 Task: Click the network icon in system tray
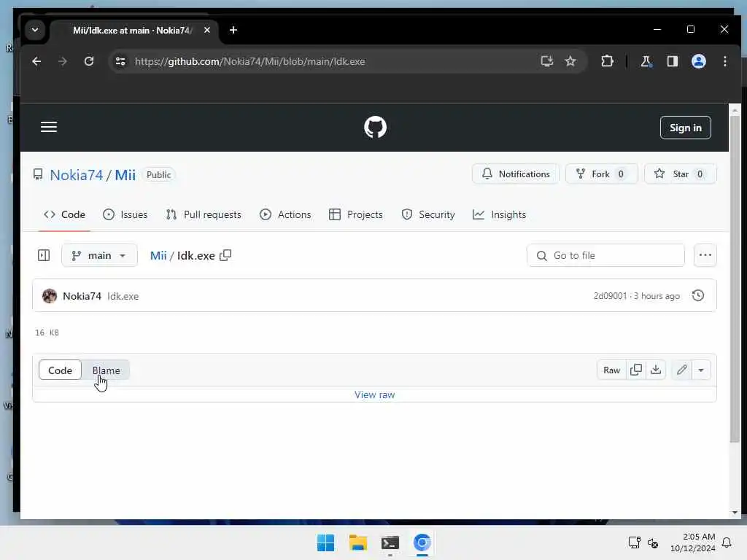(x=635, y=542)
